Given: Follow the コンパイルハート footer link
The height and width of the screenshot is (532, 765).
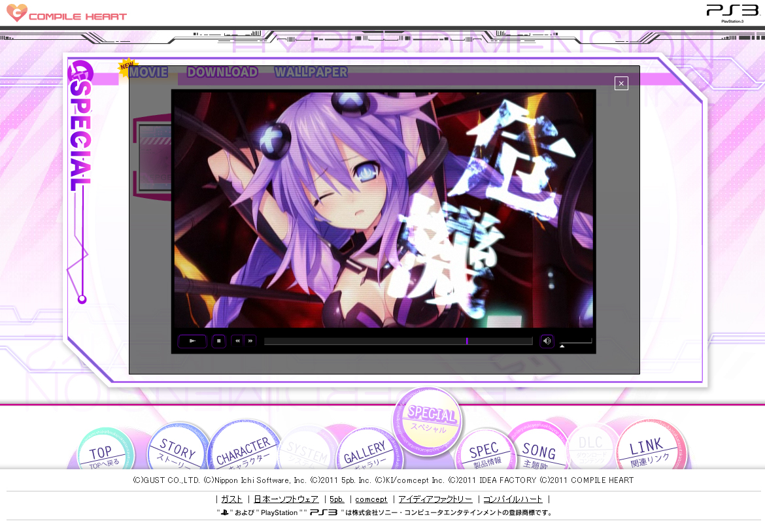Looking at the screenshot, I should [x=513, y=499].
